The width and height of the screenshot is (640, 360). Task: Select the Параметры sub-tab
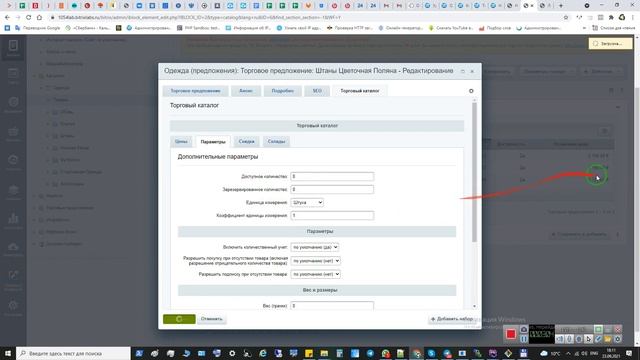pos(213,142)
